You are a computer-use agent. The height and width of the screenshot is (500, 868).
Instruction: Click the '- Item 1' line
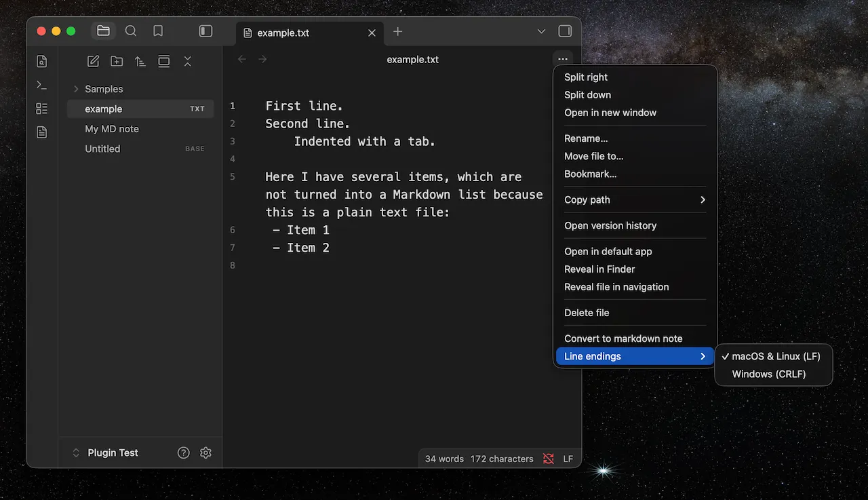point(300,230)
